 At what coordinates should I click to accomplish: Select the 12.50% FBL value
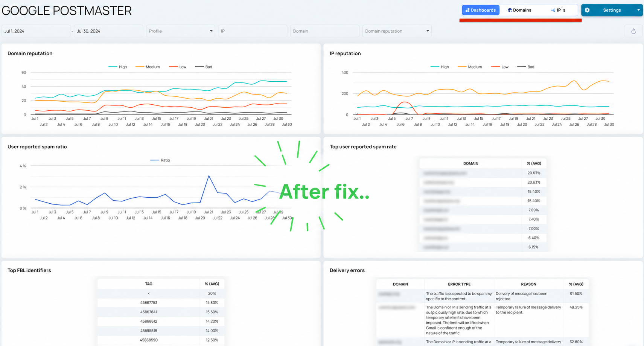point(212,340)
